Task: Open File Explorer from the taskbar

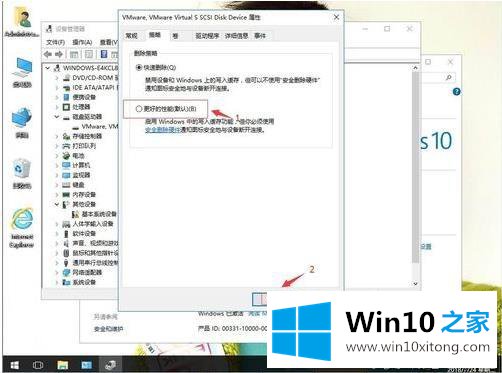Action: (62, 365)
